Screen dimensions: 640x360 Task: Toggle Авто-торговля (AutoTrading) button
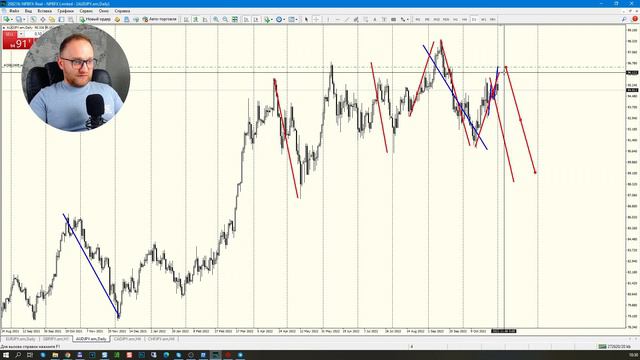tap(160, 19)
